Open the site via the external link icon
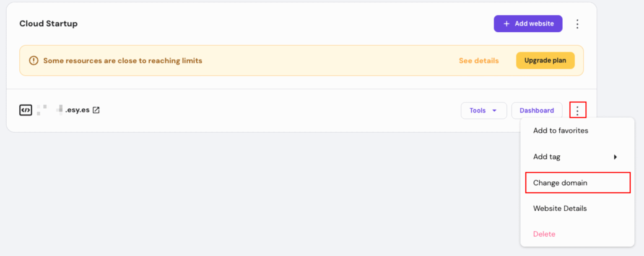 [96, 110]
